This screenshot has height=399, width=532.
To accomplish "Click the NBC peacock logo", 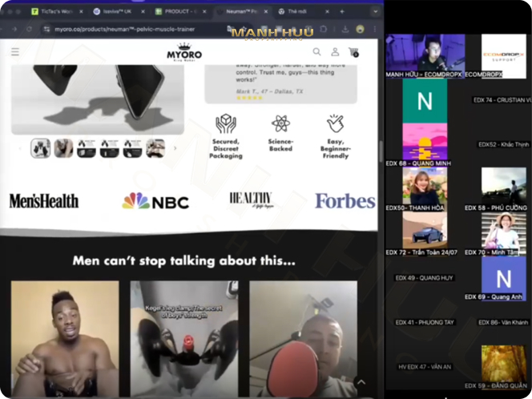I will tap(155, 201).
